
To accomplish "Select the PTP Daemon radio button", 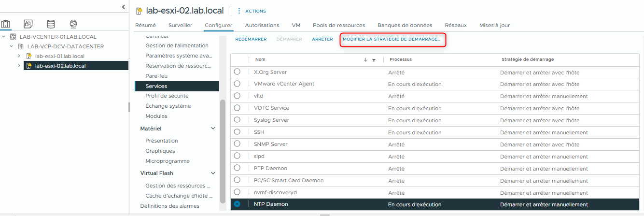I will (237, 168).
